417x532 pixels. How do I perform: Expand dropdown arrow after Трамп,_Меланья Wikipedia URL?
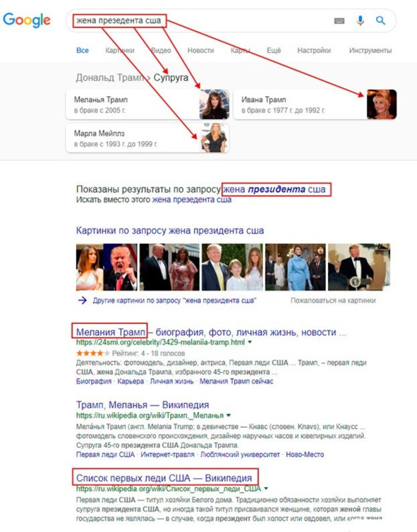[x=229, y=416]
